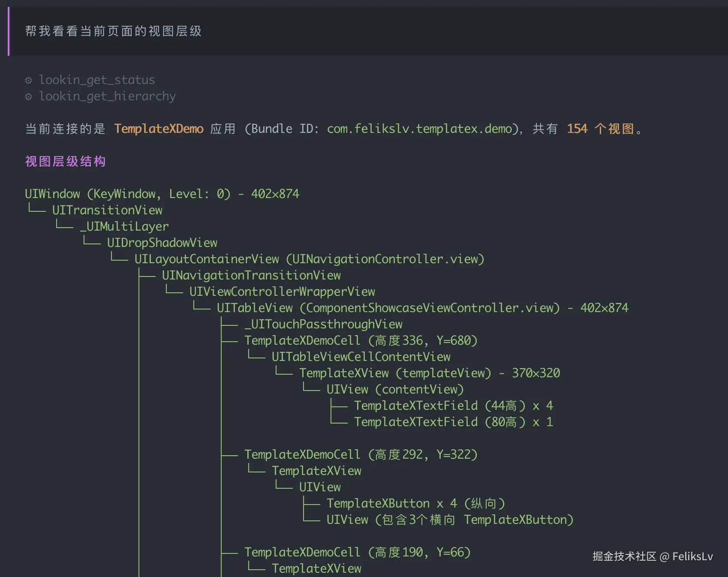This screenshot has height=577, width=728.
Task: Click the "视图层级结构" heading
Action: [65, 162]
